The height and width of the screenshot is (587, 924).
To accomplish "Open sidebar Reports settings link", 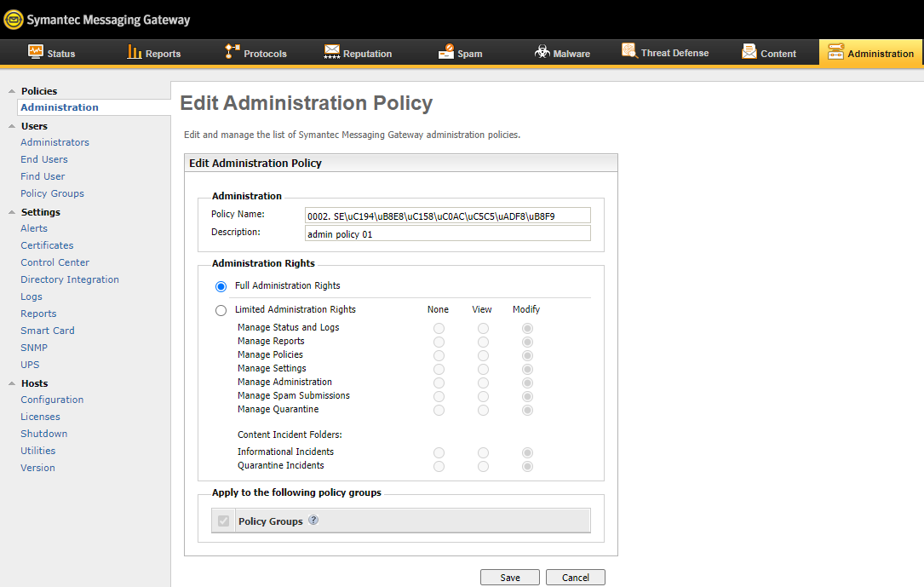I will coord(38,314).
